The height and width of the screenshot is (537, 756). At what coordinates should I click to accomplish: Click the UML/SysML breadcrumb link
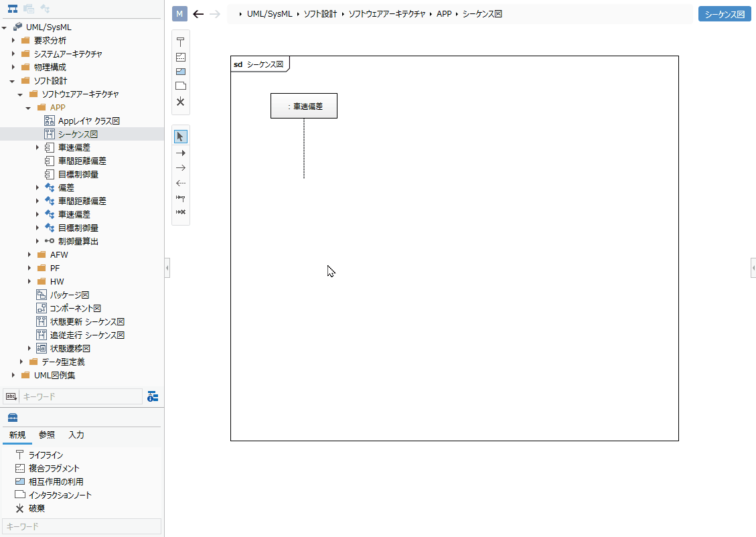click(x=269, y=14)
